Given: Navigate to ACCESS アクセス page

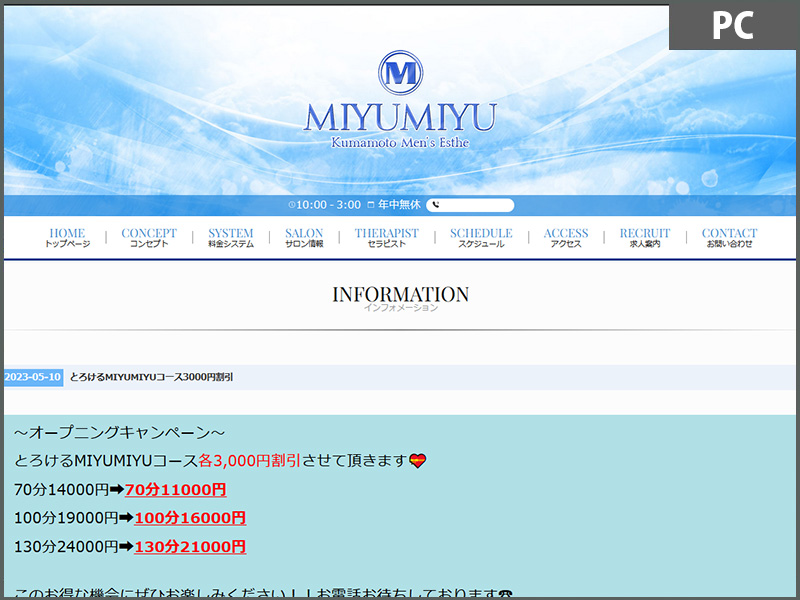Looking at the screenshot, I should click(x=566, y=238).
